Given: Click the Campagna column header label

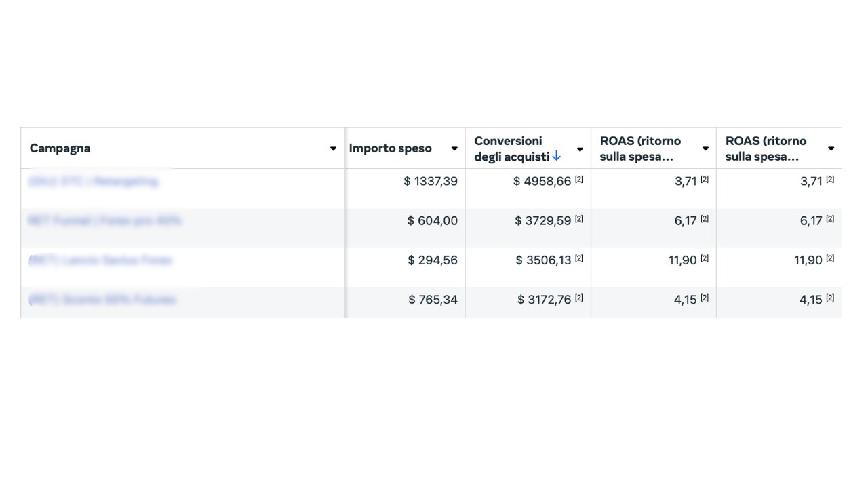Looking at the screenshot, I should tap(60, 148).
